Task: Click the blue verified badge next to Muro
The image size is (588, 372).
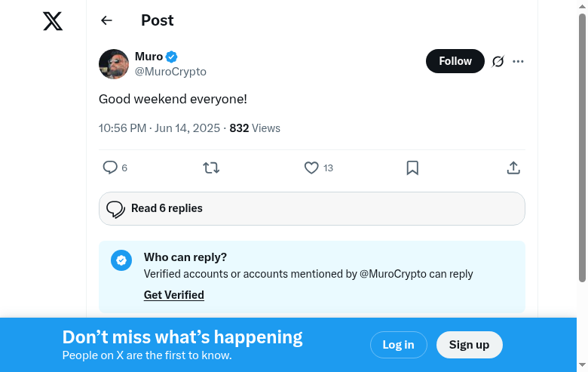Action: 172,57
